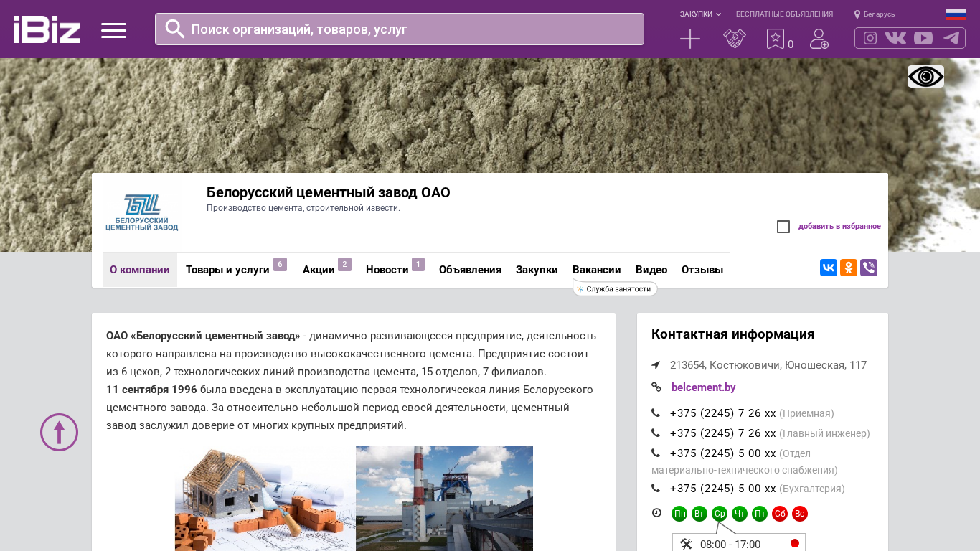Viewport: 980px width, 551px height.
Task: Select the О компании tab
Action: (x=140, y=270)
